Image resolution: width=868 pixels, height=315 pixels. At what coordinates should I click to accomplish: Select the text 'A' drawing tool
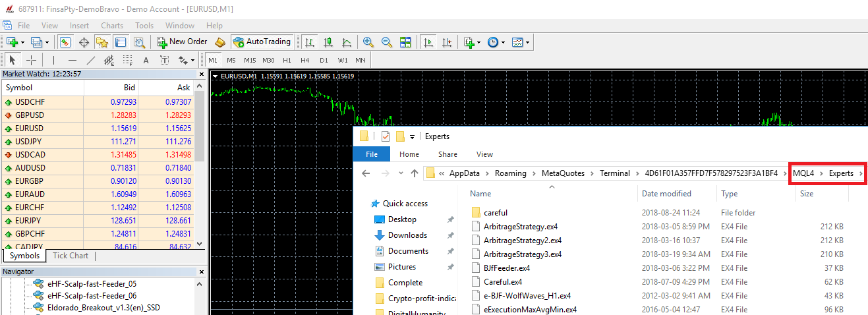pos(146,60)
